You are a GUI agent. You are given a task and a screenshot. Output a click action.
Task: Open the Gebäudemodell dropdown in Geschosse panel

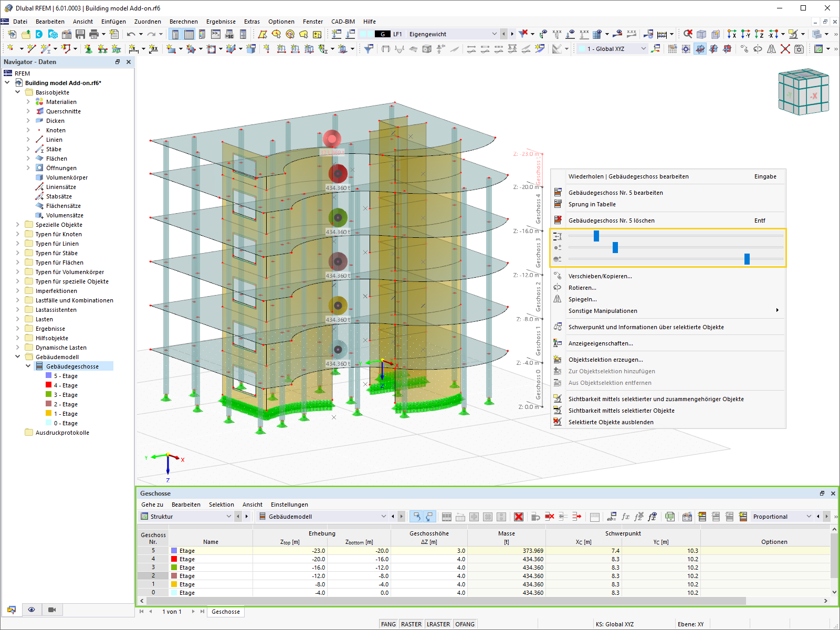click(383, 517)
